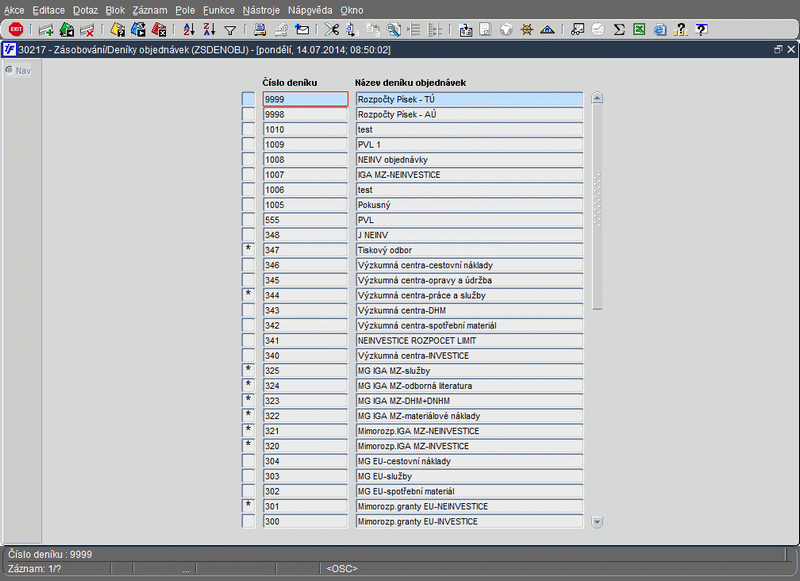Insert a new record via toolbar
This screenshot has height=581, width=800.
[x=46, y=30]
